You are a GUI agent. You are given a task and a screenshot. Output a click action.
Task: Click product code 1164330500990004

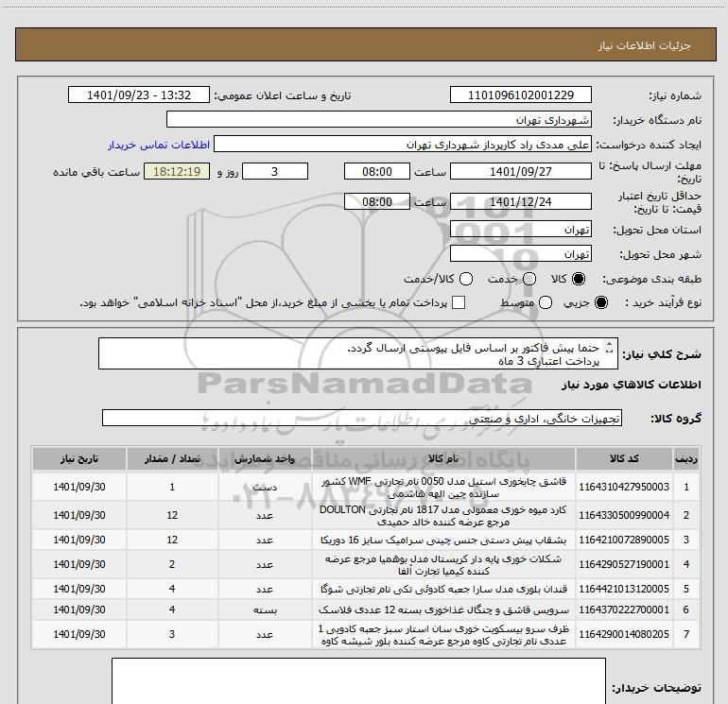(x=624, y=515)
